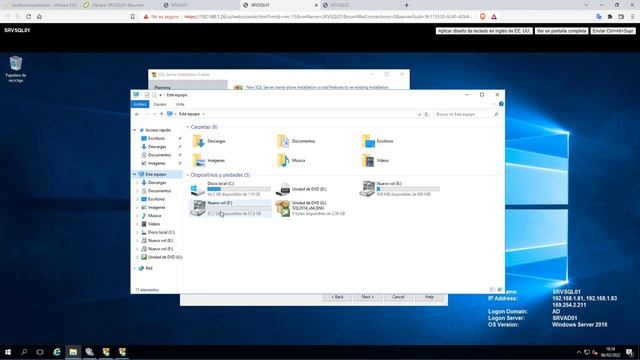
Task: Expand Unidad de DVD (G:) node in tree
Action: (138, 257)
